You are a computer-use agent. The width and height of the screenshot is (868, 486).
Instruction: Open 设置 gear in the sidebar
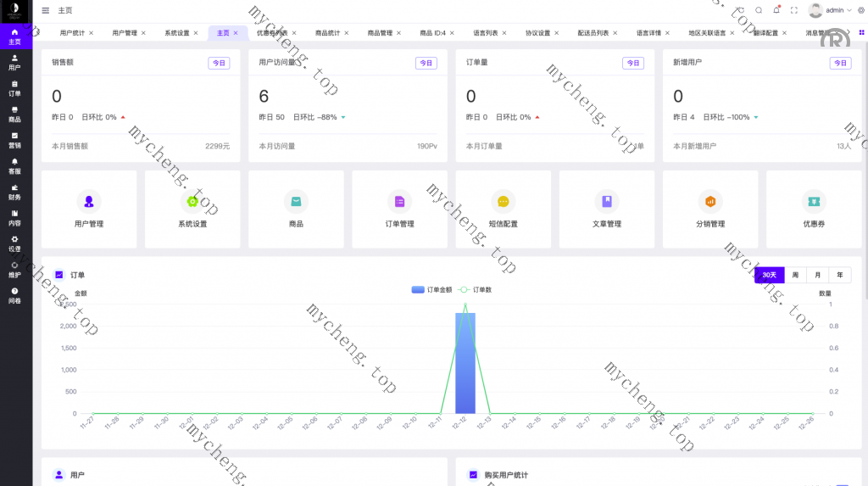click(x=14, y=243)
